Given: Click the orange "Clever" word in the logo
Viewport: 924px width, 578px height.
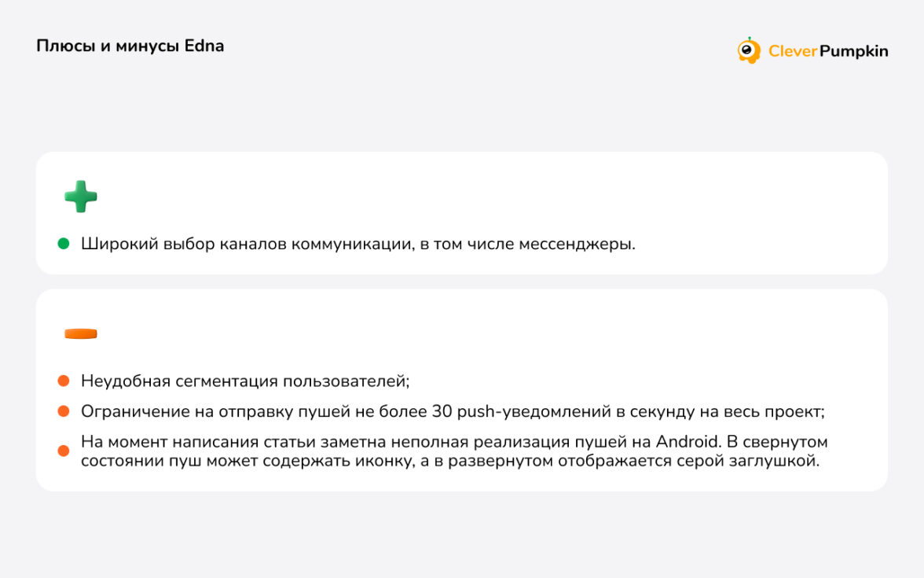Looking at the screenshot, I should 792,51.
